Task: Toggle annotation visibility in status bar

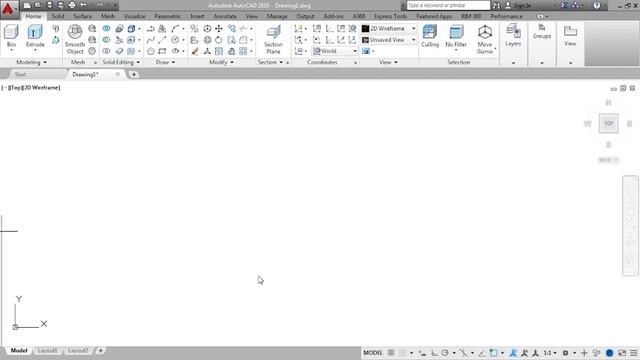Action: click(x=513, y=353)
